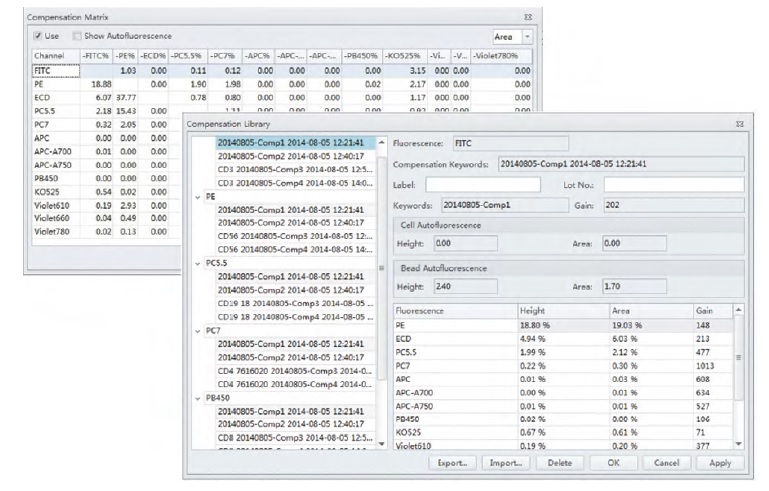
Task: Select the APC-A700 row in fluorescence table
Action: [563, 392]
